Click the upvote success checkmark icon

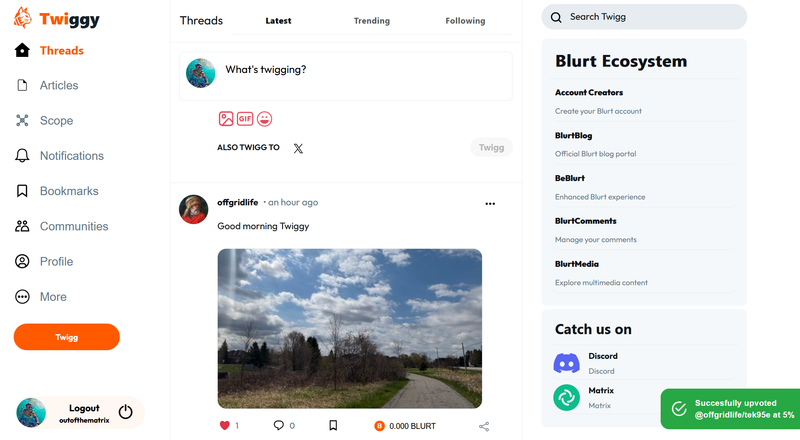point(679,408)
